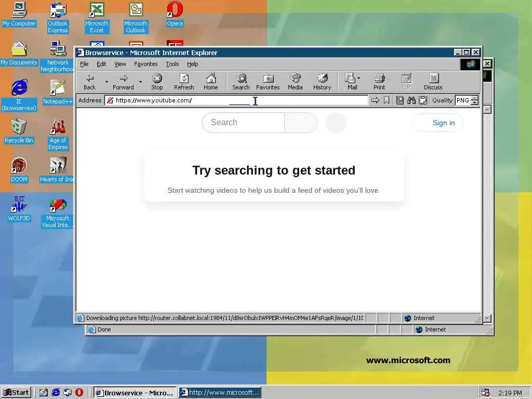532x399 pixels.
Task: Select Microsoft Excel desktop icon
Action: coord(97,18)
